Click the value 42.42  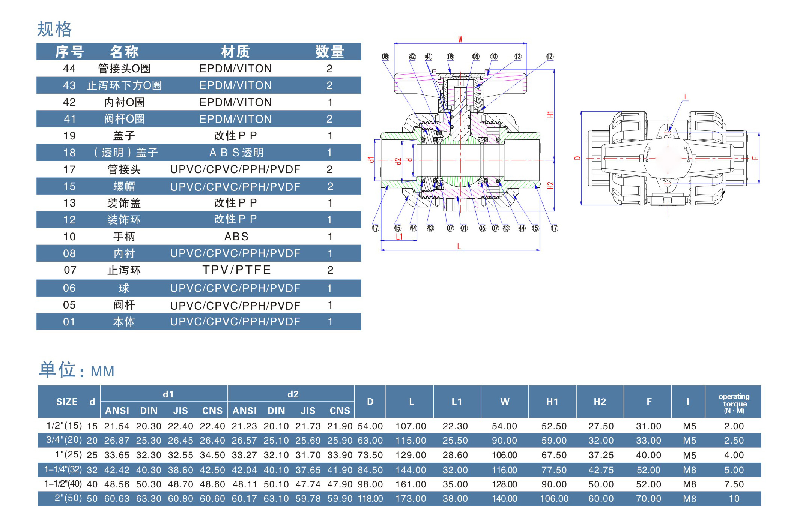pos(117,470)
